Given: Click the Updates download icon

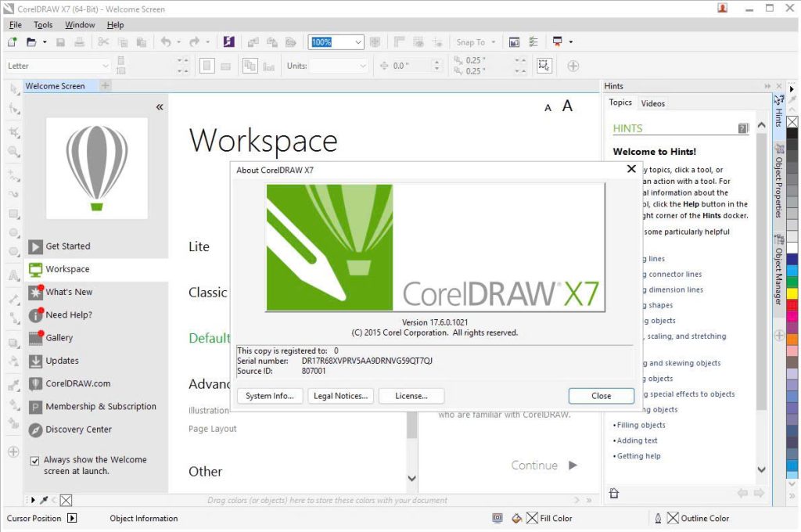Looking at the screenshot, I should [36, 361].
